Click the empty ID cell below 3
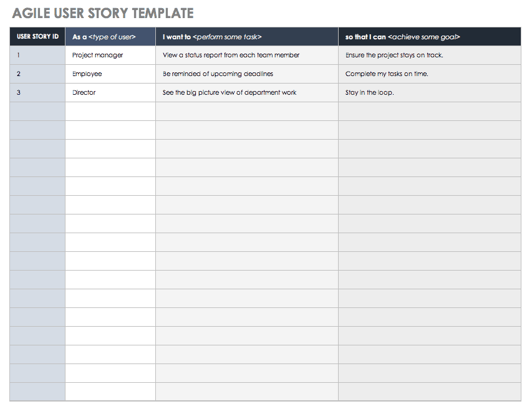Image resolution: width=532 pixels, height=414 pixels. pyautogui.click(x=37, y=111)
